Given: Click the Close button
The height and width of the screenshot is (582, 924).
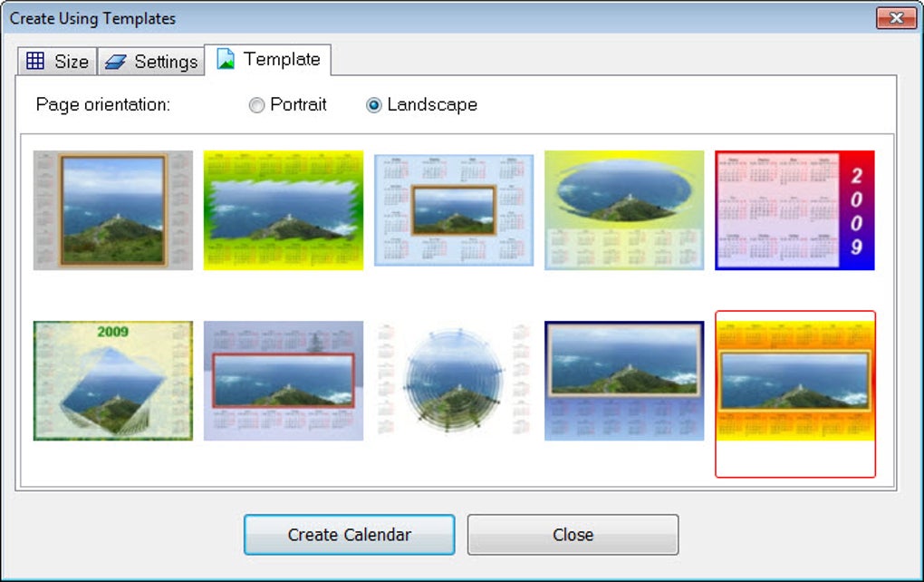Looking at the screenshot, I should [x=573, y=534].
